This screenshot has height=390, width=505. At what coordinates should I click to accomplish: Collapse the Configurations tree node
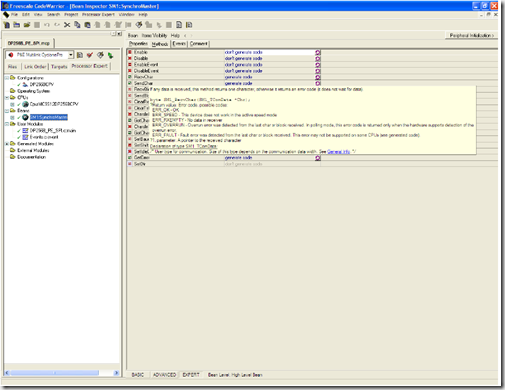pos(7,78)
